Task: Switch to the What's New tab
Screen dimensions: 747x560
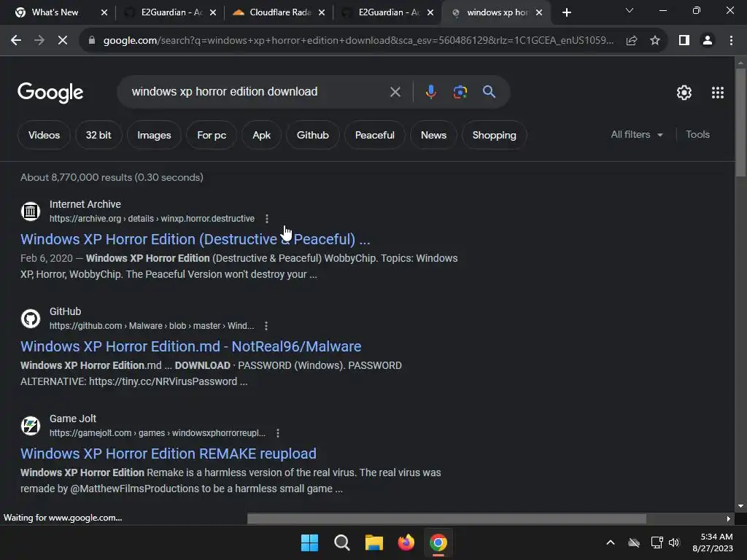Action: click(55, 13)
